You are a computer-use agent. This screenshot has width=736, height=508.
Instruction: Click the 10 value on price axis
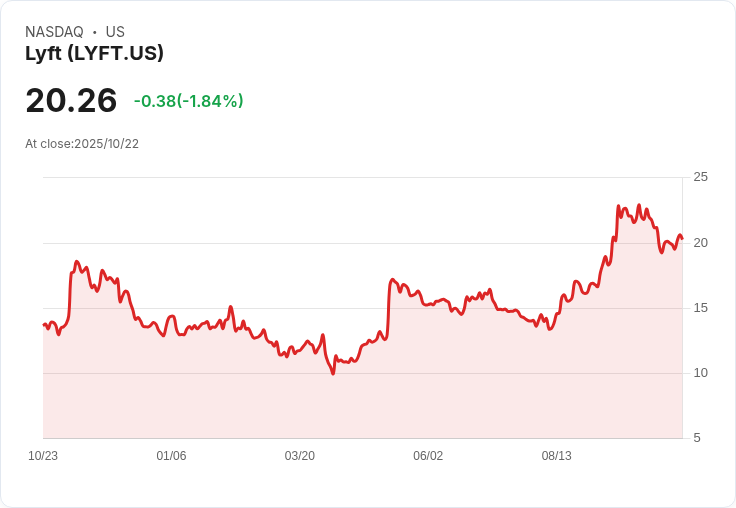click(x=700, y=373)
